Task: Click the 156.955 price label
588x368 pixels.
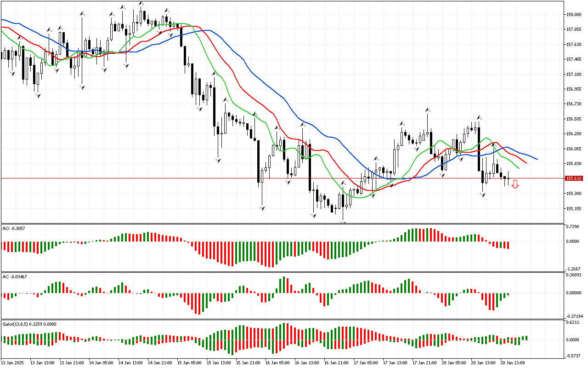Action: click(574, 89)
